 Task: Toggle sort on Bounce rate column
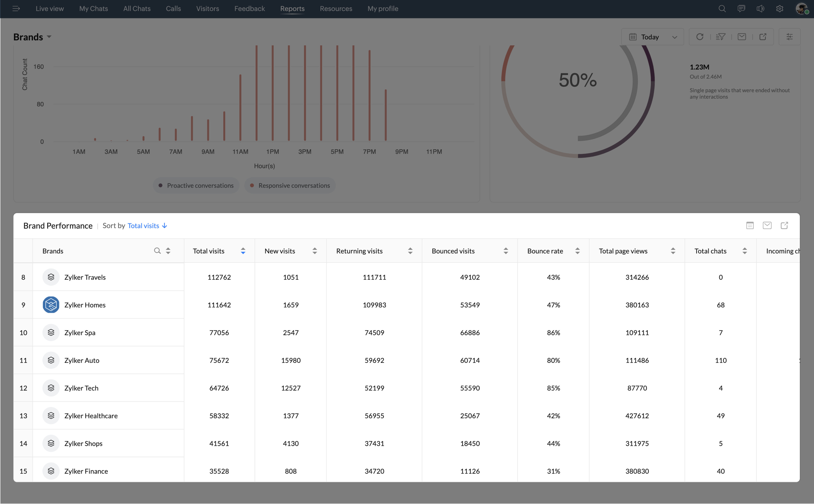(577, 251)
